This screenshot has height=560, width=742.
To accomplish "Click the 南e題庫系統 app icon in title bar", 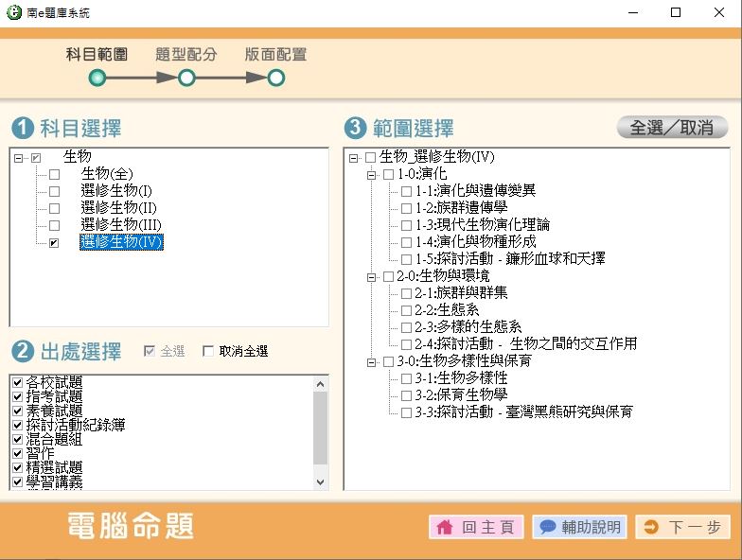I will (x=13, y=12).
